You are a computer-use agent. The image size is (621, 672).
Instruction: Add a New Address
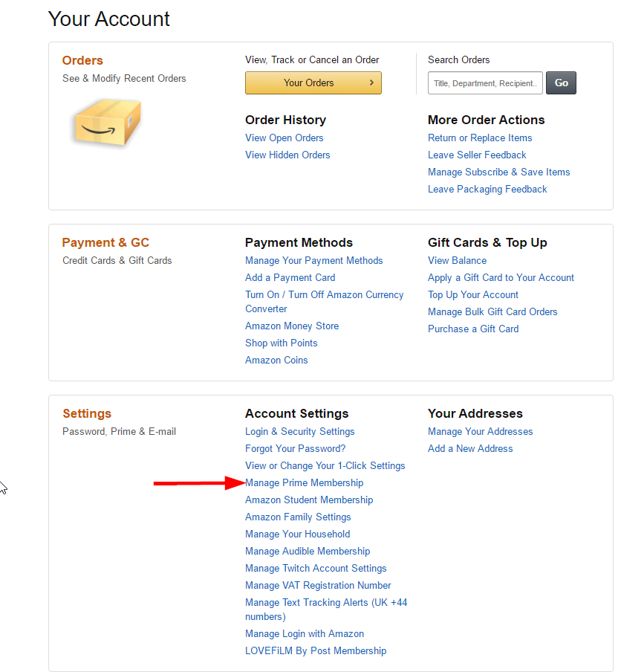469,448
